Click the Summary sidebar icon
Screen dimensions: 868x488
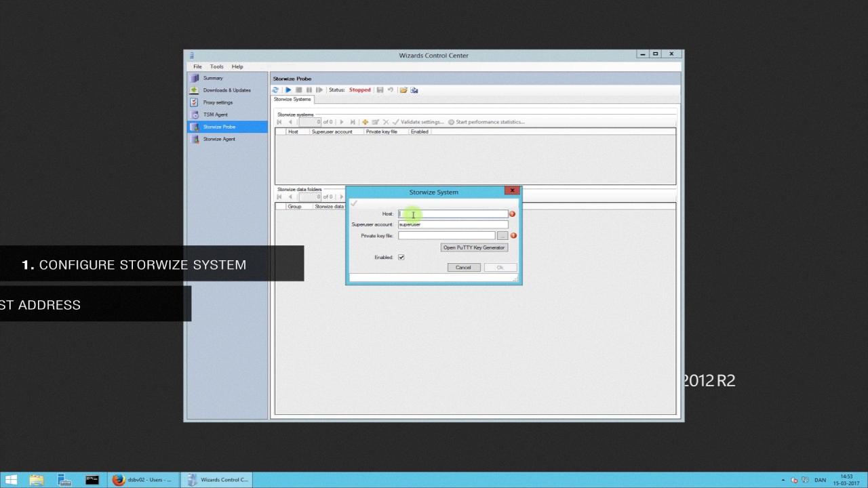pos(195,78)
